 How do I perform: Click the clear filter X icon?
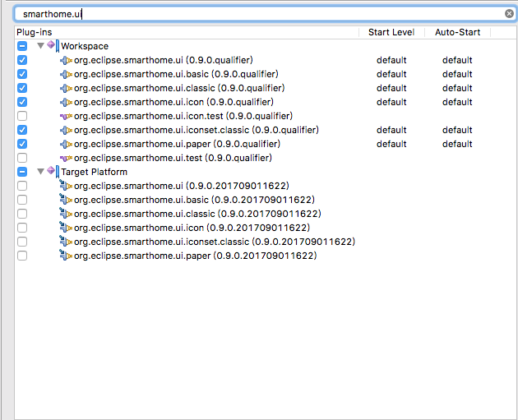(509, 13)
